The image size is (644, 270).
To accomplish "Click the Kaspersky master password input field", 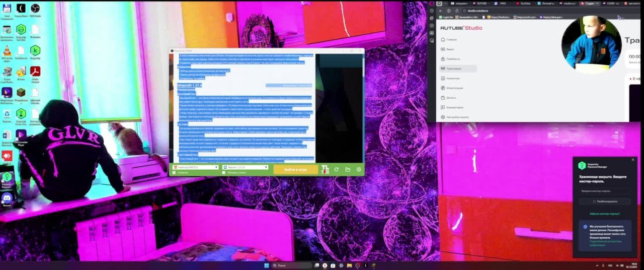I will [x=604, y=191].
